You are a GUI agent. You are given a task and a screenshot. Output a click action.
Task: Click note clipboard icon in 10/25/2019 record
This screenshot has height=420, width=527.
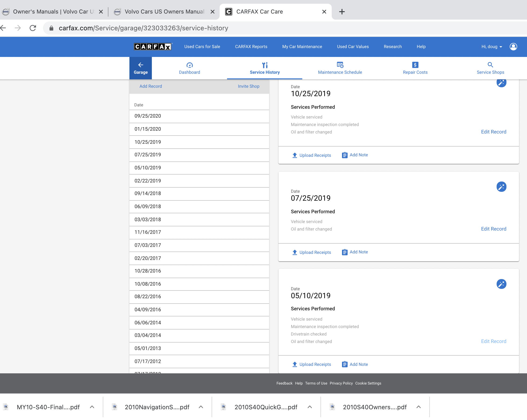[345, 155]
